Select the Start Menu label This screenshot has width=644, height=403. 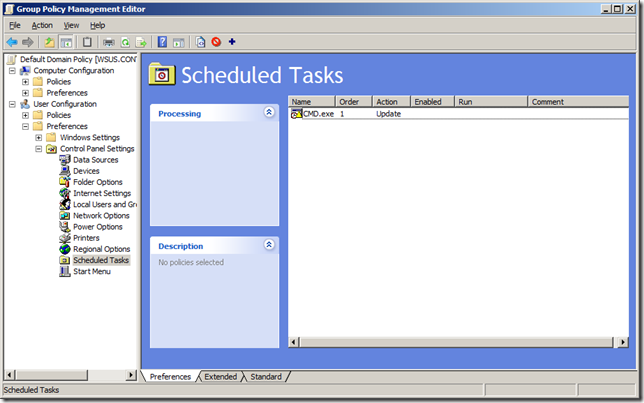tap(92, 272)
